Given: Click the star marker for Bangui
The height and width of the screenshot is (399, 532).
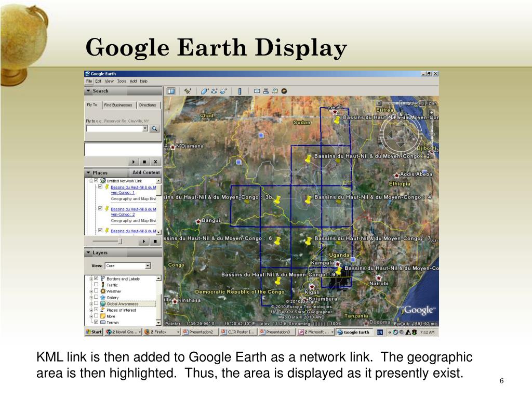Looking at the screenshot, I should point(198,221).
